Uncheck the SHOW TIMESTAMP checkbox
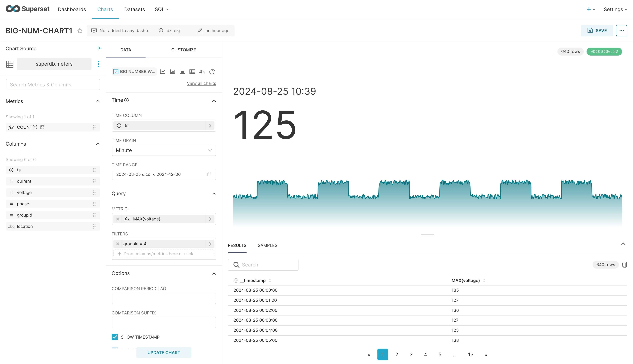This screenshot has width=633, height=364. tap(115, 337)
